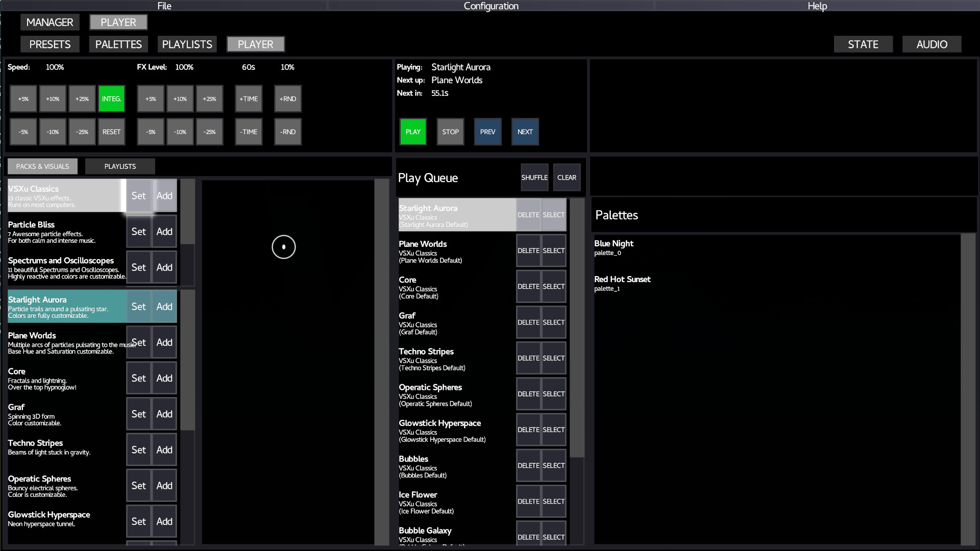Open the PALETTES tab
The width and height of the screenshot is (980, 551).
coord(118,44)
